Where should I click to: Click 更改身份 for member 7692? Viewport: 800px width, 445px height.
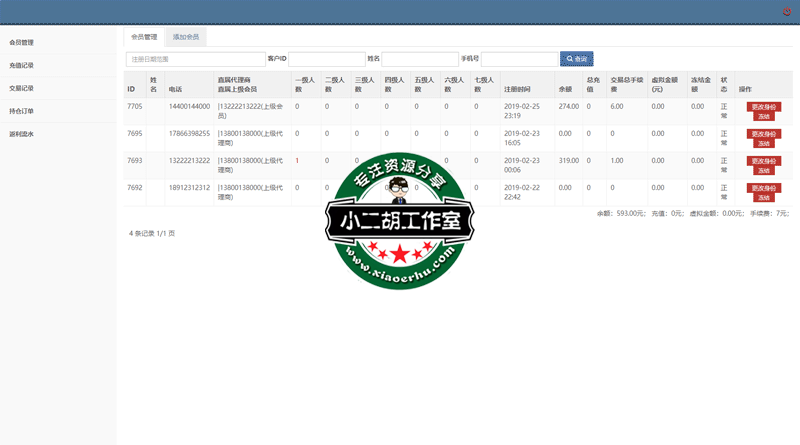[764, 188]
